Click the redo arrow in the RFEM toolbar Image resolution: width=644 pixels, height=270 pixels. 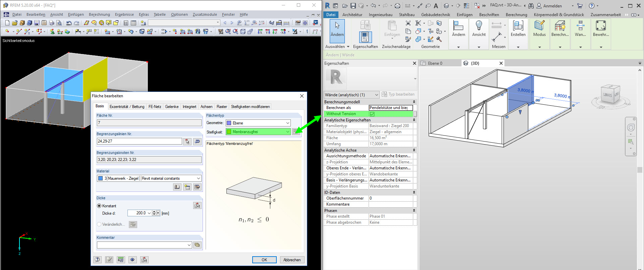[76, 23]
